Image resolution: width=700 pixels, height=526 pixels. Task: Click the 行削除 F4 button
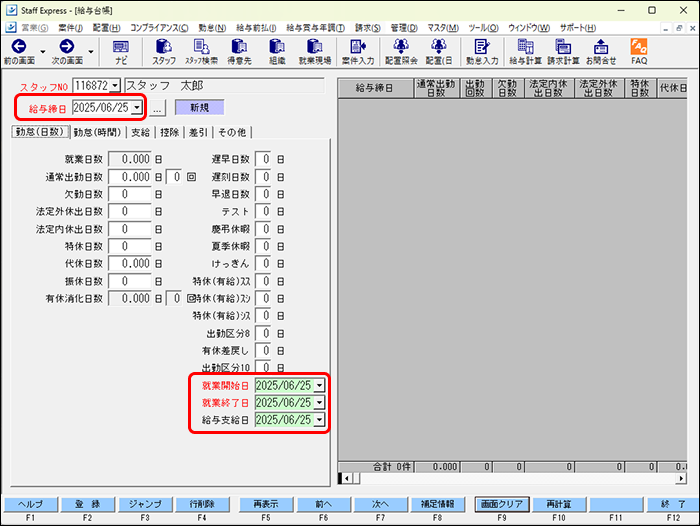click(x=202, y=504)
